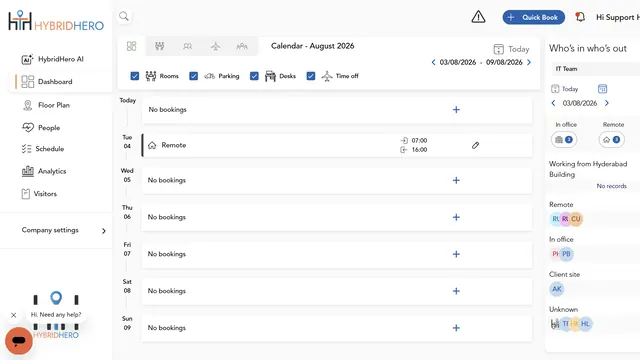The height and width of the screenshot is (360, 640).
Task: Click the Hi Support user greeting
Action: tap(618, 17)
